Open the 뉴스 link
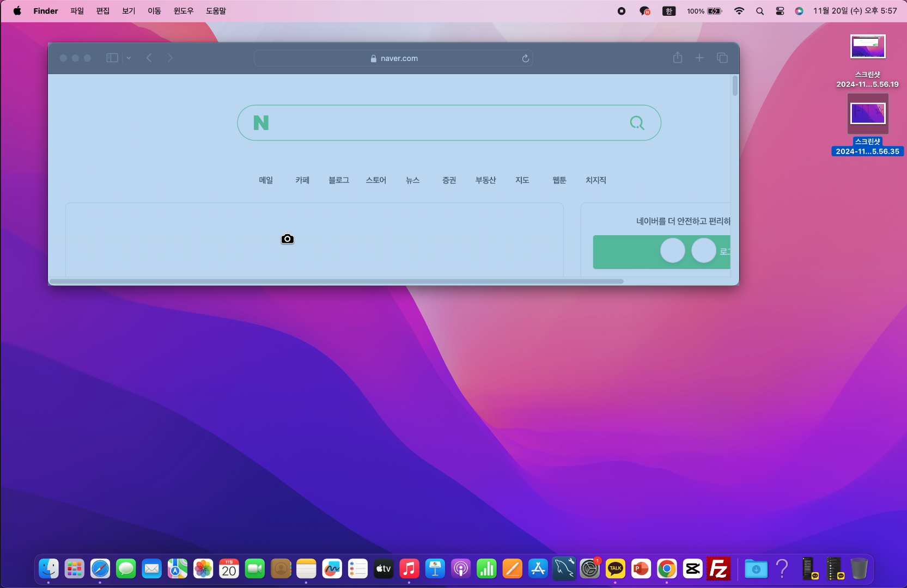This screenshot has height=588, width=907. click(x=412, y=180)
